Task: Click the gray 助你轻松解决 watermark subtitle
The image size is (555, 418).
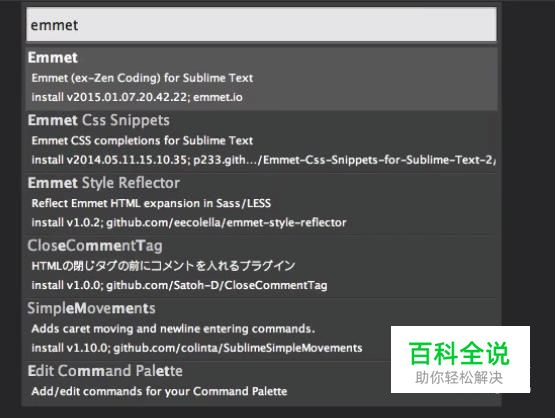Action: point(459,378)
